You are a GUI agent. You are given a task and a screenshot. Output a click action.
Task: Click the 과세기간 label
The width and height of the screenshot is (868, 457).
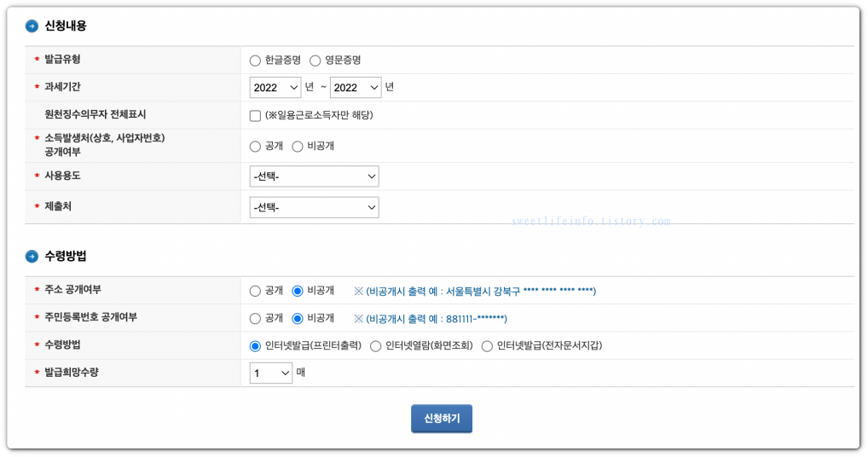62,87
